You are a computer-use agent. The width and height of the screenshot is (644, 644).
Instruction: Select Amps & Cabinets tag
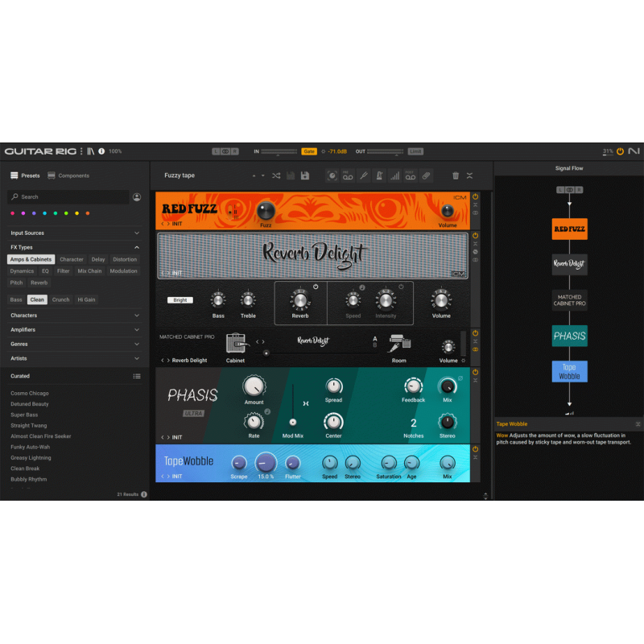pos(31,259)
